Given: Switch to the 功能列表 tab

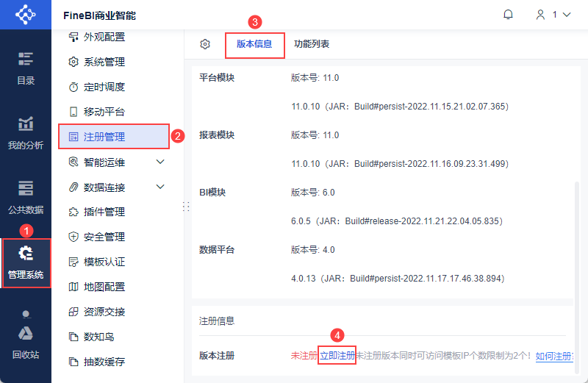Looking at the screenshot, I should tap(312, 44).
